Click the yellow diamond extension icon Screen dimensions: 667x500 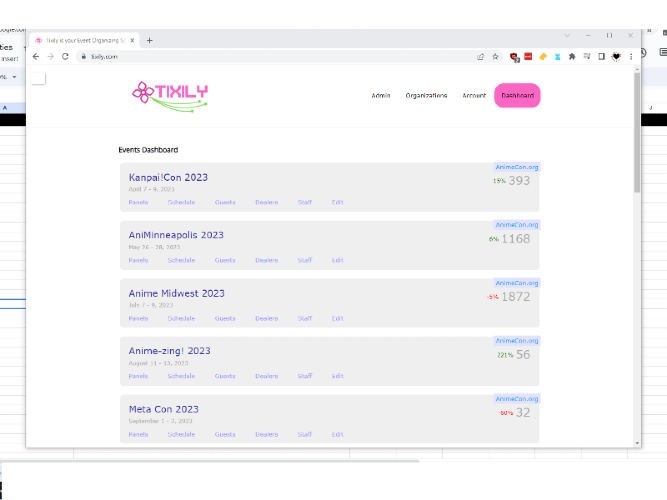point(543,57)
